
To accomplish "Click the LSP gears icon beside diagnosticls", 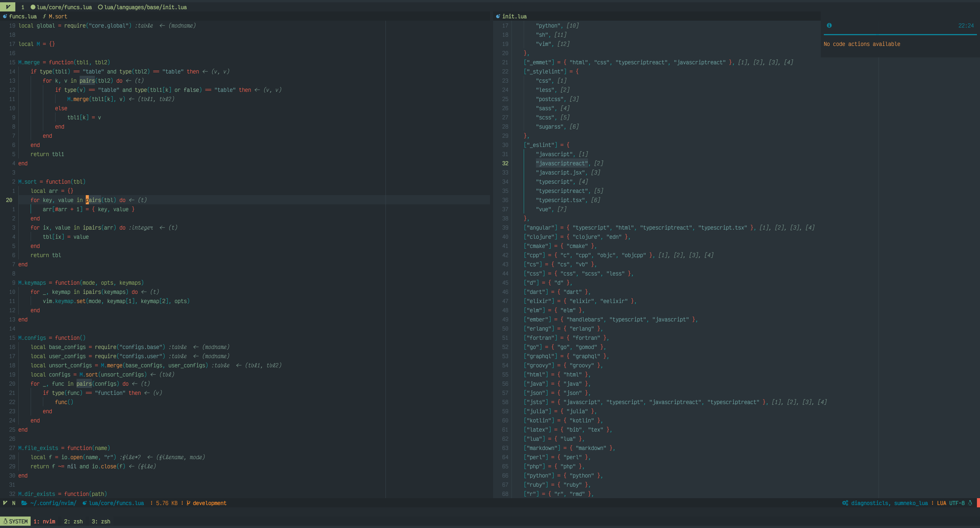I will pos(845,503).
